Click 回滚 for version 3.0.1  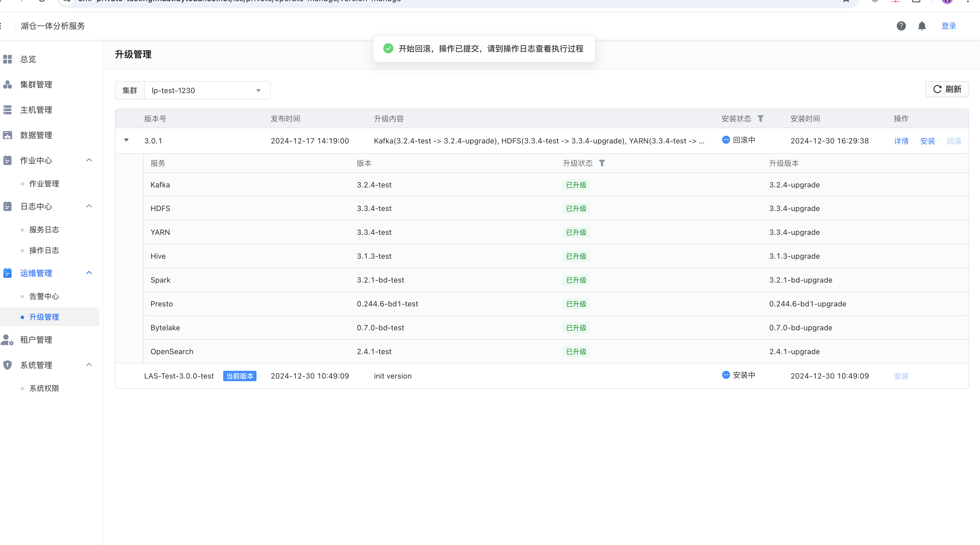954,141
